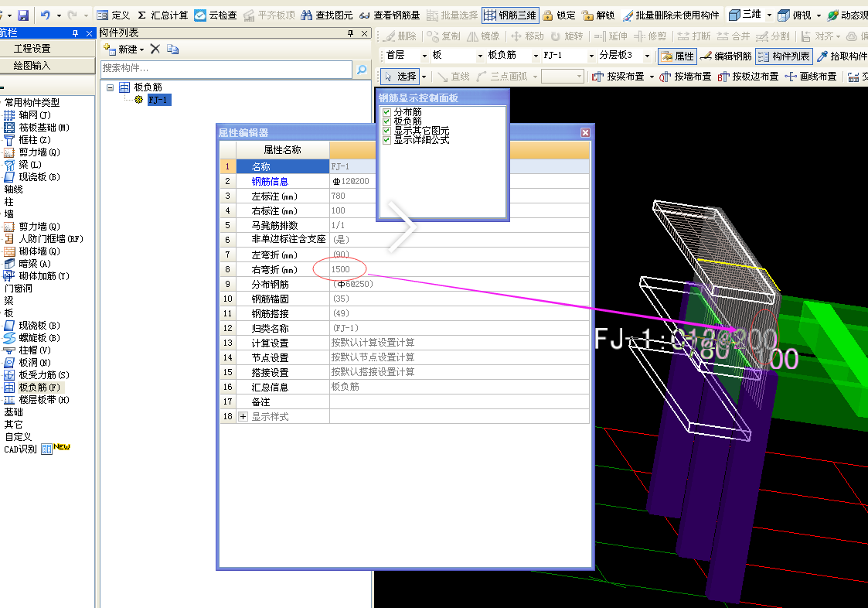This screenshot has height=608, width=868.
Task: Click the 合并 merge tool
Action: 734,36
